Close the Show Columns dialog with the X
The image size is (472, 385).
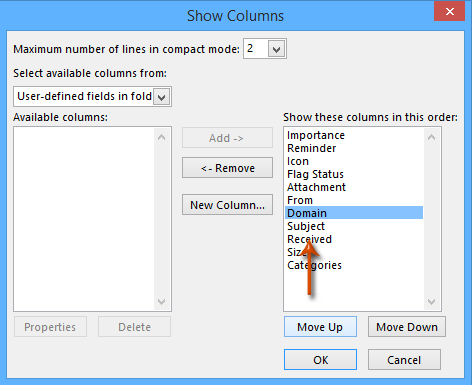coord(450,11)
